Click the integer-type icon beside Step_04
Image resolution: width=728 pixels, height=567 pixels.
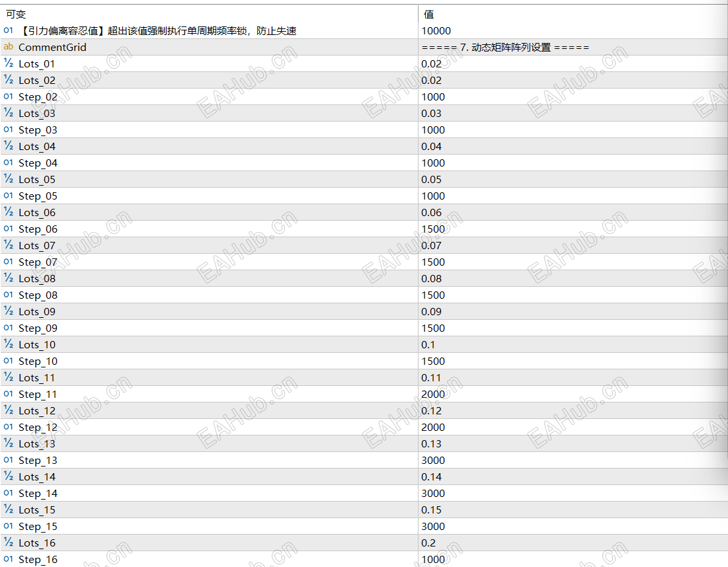(x=9, y=163)
